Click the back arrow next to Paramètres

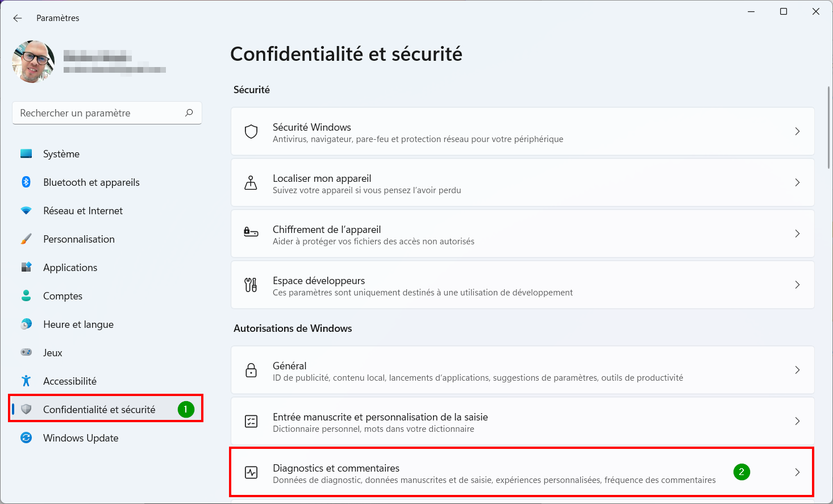pyautogui.click(x=18, y=18)
